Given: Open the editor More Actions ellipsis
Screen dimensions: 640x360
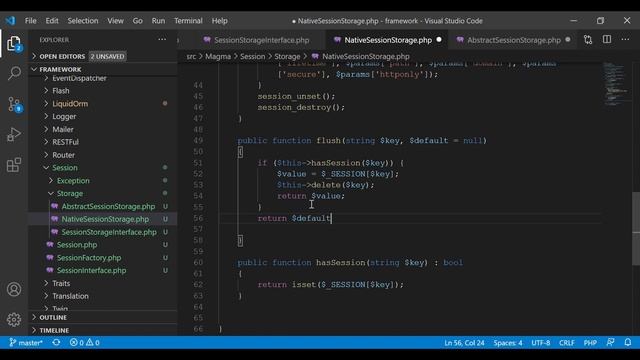Looking at the screenshot, I should (625, 40).
